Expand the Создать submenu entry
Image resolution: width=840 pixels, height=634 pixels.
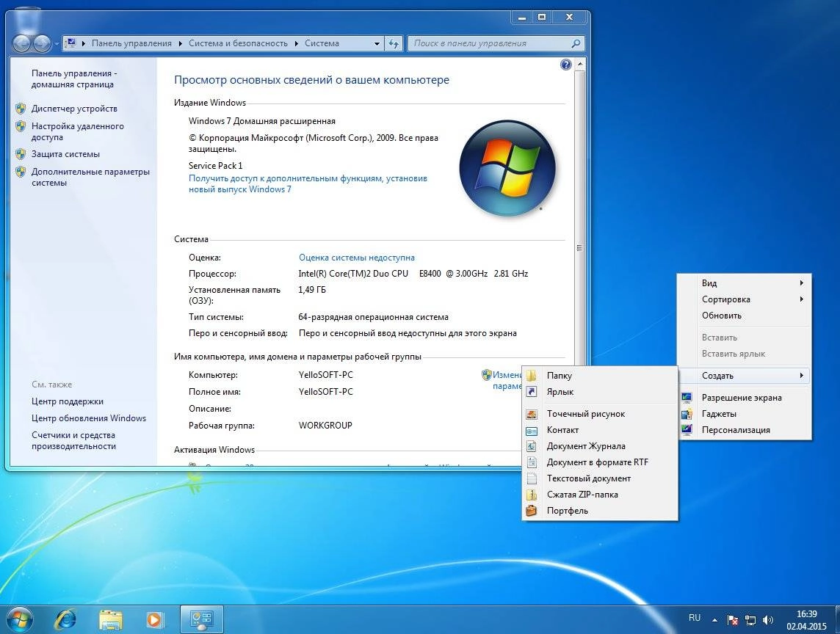coord(745,376)
